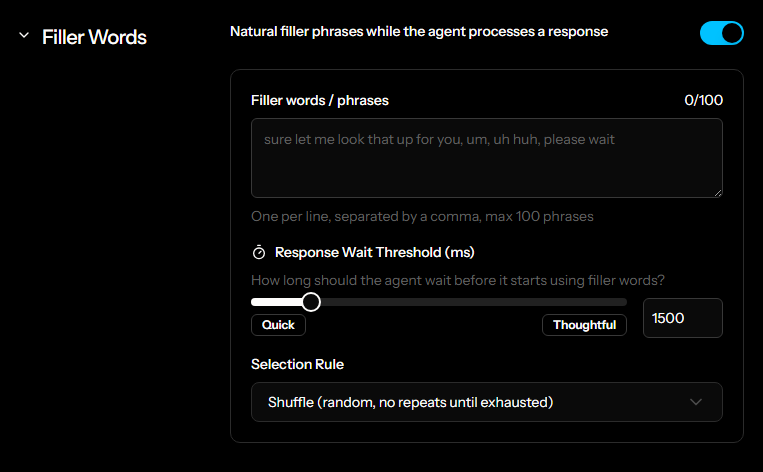Disable the natural filler phrases toggle
The width and height of the screenshot is (763, 472).
tap(721, 33)
